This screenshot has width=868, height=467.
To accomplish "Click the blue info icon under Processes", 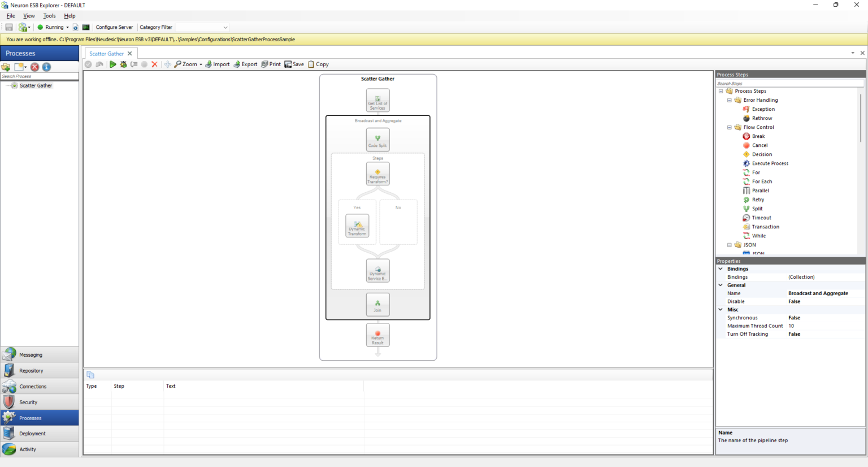I will click(46, 67).
